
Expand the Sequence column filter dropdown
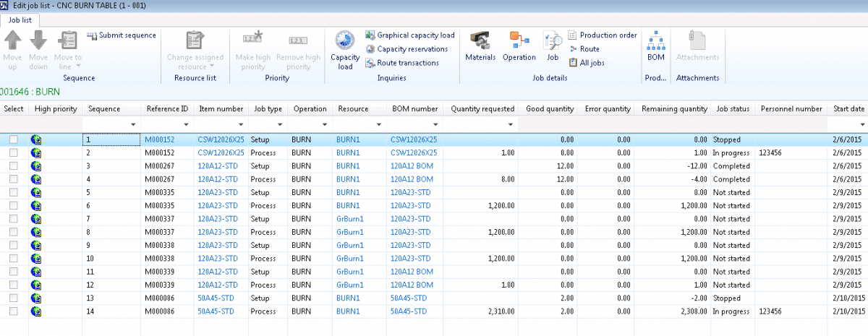(133, 125)
